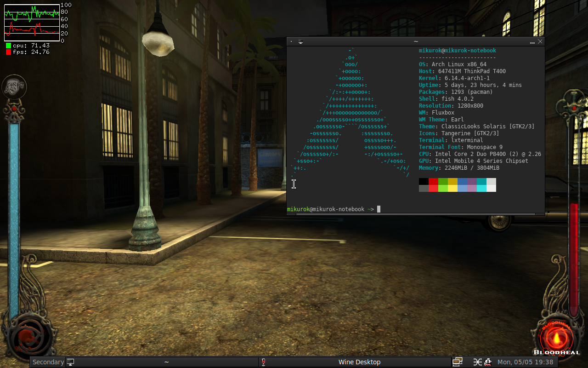Click the red and white tray icon
The width and height of the screenshot is (588, 368).
tap(487, 362)
